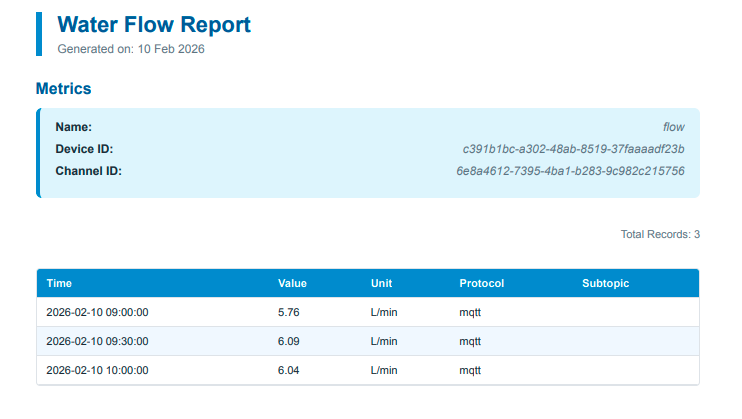
Task: Select time cell 2026-02-10 10:00:00
Action: point(97,370)
